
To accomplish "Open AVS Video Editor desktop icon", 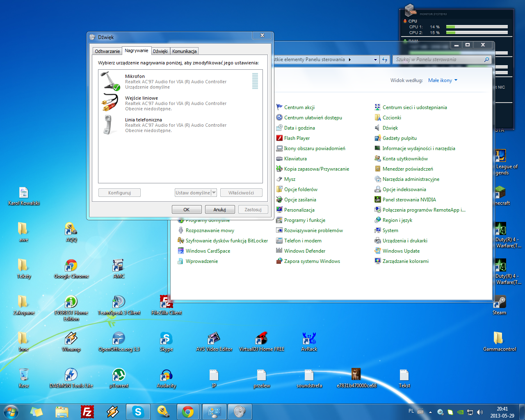I will [x=214, y=342].
